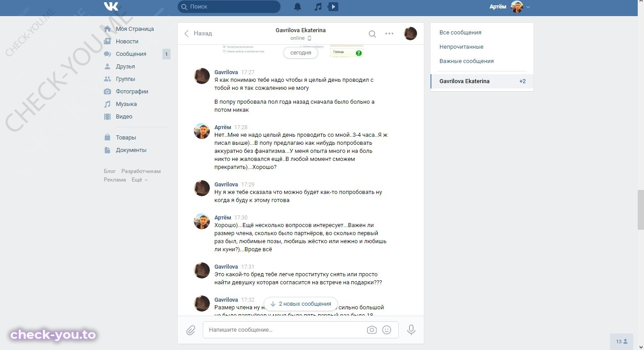This screenshot has height=350, width=644.
Task: Open Документы in the sidebar
Action: coord(131,150)
